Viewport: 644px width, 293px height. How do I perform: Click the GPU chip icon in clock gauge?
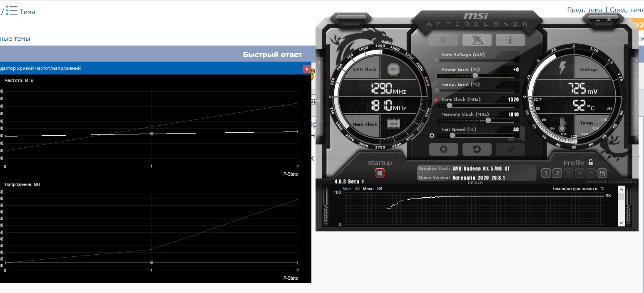pyautogui.click(x=393, y=69)
